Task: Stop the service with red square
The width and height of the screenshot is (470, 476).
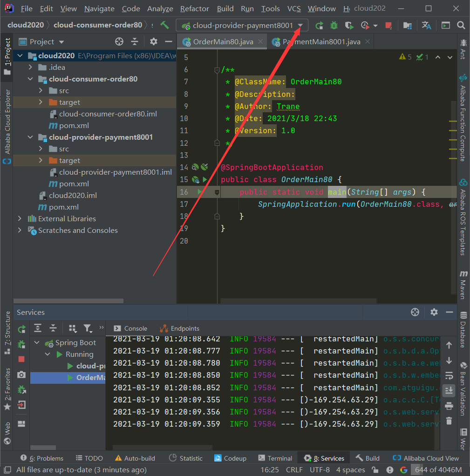Action: 21,360
